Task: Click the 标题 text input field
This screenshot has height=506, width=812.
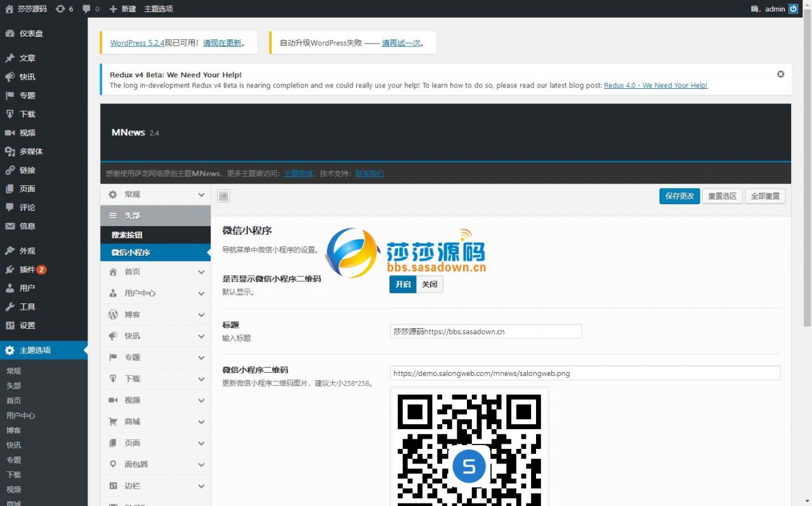Action: click(x=486, y=331)
